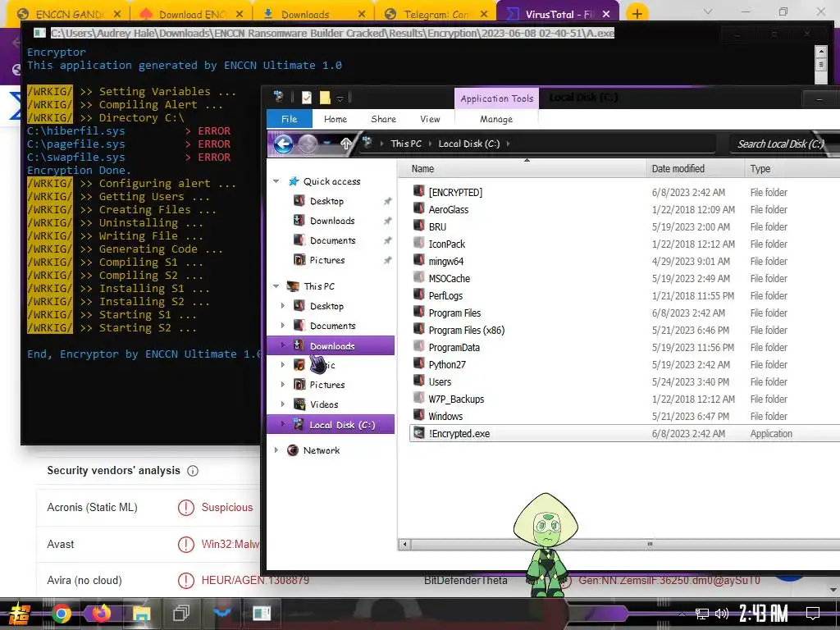Click the Properties checkmark icon in Explorer title bar
This screenshot has width=840, height=630.
[307, 98]
